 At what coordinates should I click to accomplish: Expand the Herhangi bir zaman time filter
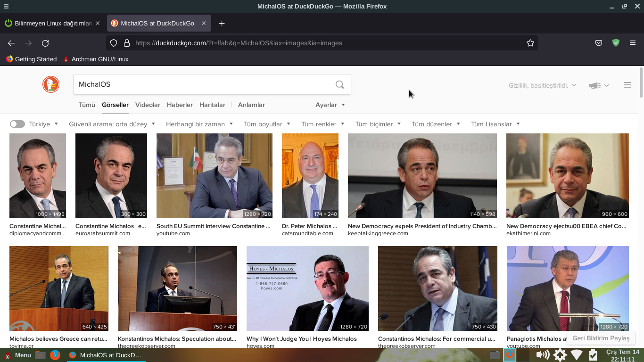(x=199, y=124)
